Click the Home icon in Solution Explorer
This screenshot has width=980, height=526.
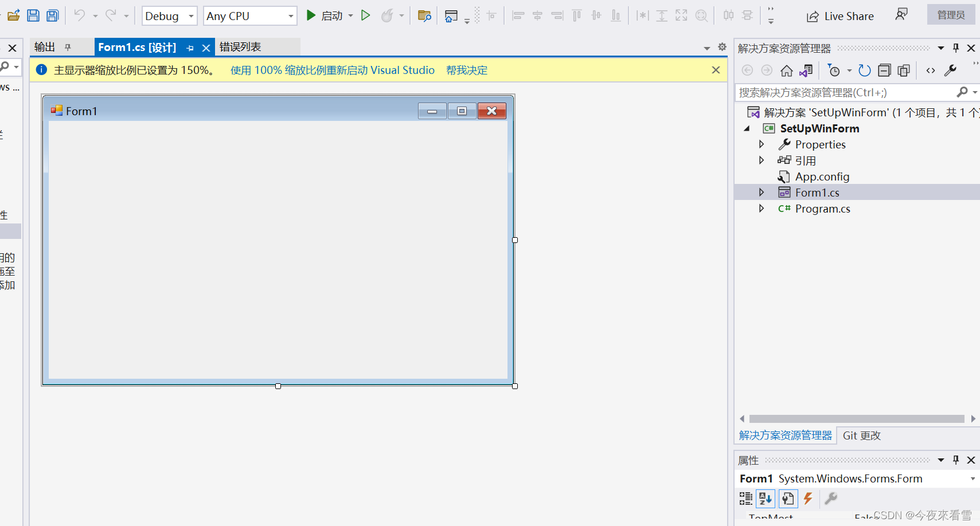[787, 70]
